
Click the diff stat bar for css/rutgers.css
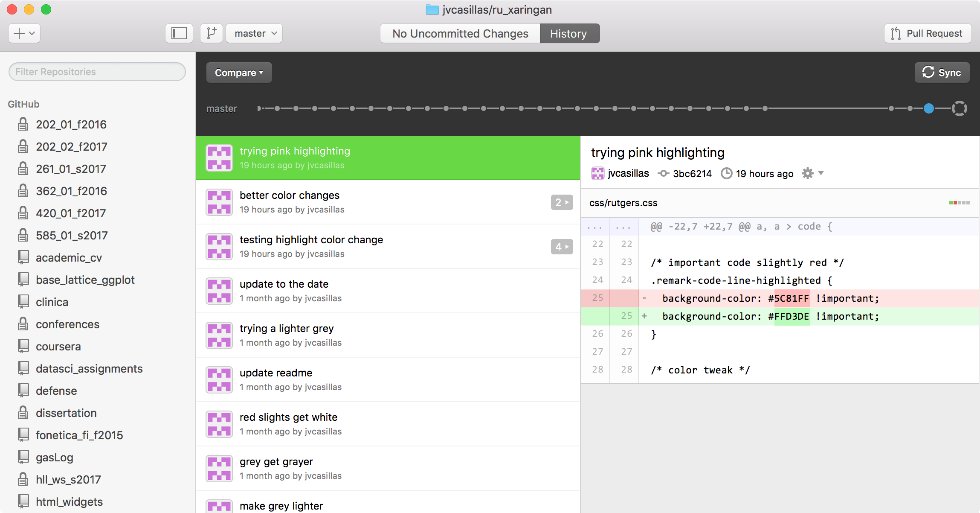point(959,203)
